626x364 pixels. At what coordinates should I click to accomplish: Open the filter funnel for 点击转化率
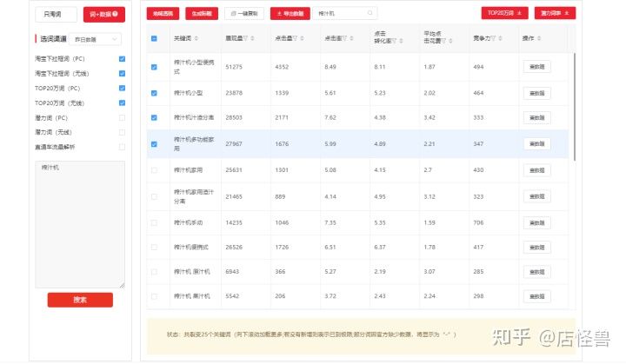(x=394, y=41)
